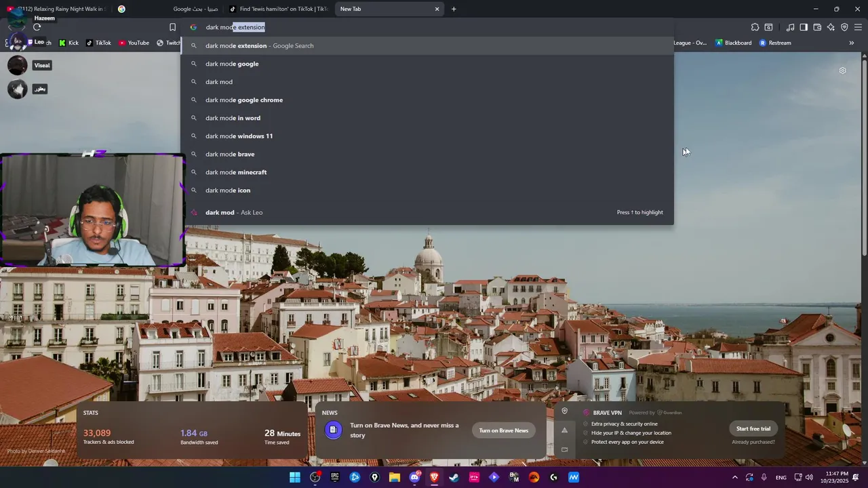Select suggestion 'dark mode icon'
The width and height of the screenshot is (868, 488).
pyautogui.click(x=427, y=190)
